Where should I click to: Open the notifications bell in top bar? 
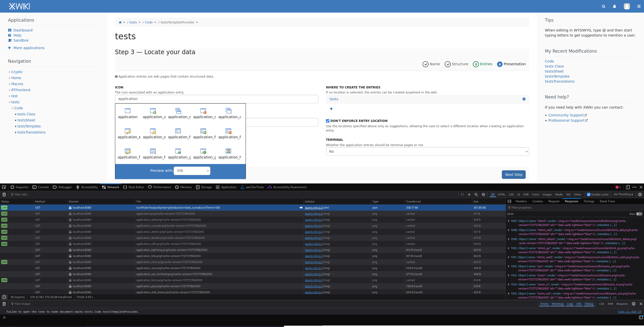(614, 6)
